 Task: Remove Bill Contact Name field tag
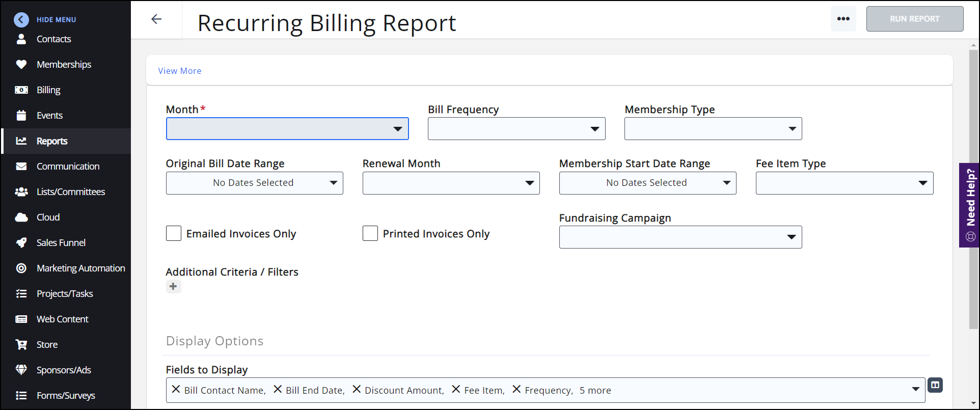pyautogui.click(x=176, y=390)
